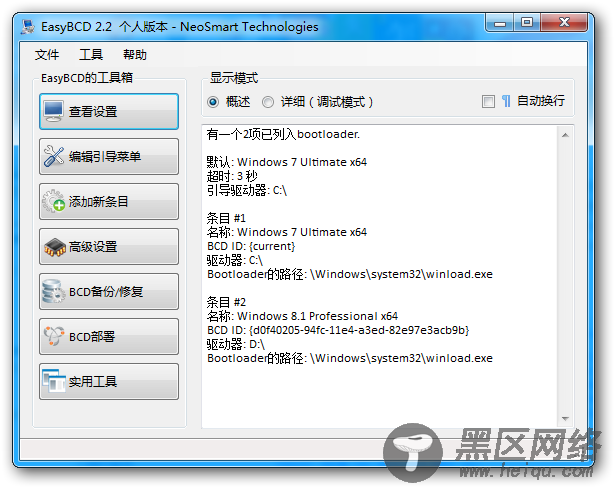Click the text 驱动器: D:\
Image resolution: width=615 pixels, height=488 pixels.
[236, 344]
